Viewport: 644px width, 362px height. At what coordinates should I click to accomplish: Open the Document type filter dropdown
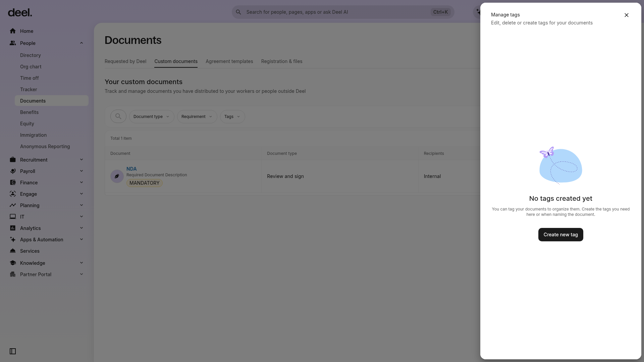pos(152,117)
